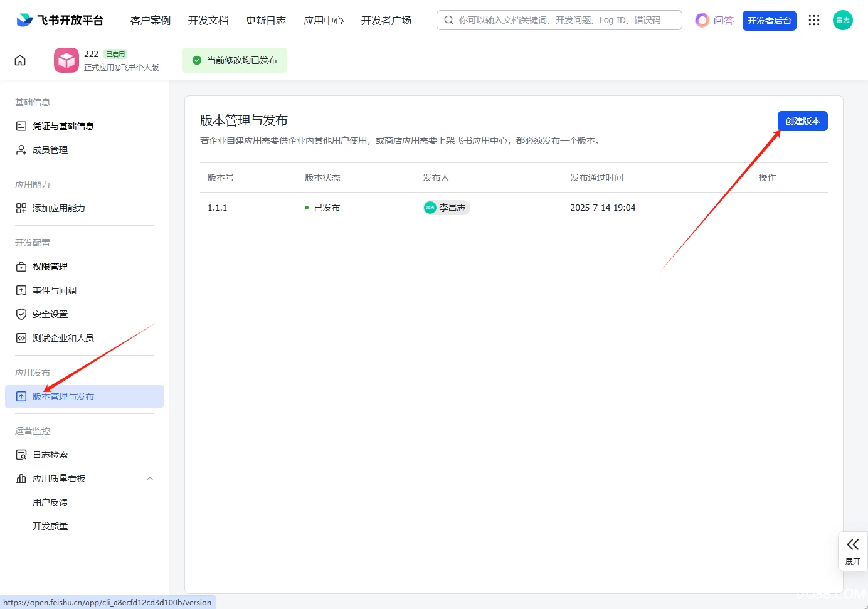Click the Feishu Open Platform logo
The width and height of the screenshot is (868, 609).
(60, 21)
